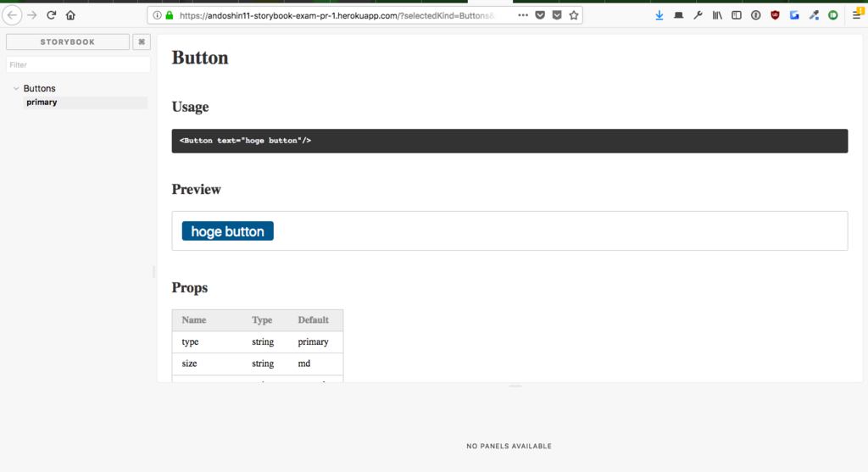The height and width of the screenshot is (472, 868).
Task: Click the blue translate extension icon
Action: coord(794,15)
